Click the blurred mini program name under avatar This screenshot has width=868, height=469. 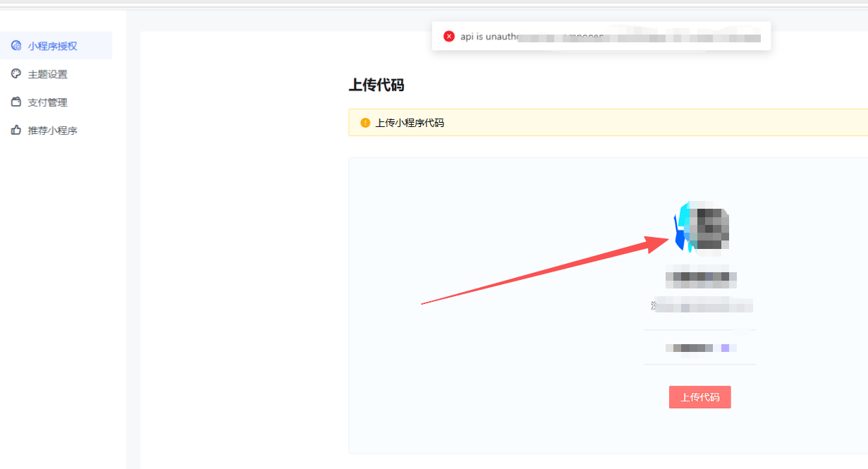tap(701, 279)
